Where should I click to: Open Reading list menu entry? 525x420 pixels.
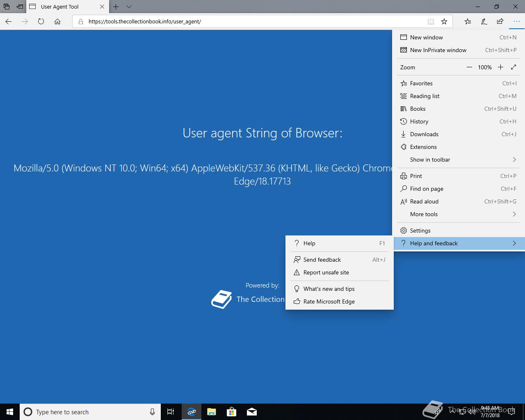pos(459,96)
